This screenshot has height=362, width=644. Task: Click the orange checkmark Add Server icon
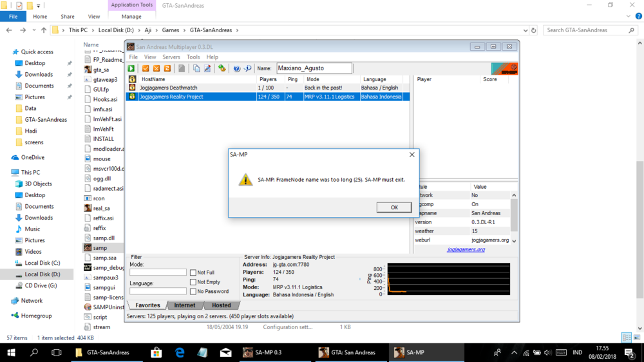point(146,68)
